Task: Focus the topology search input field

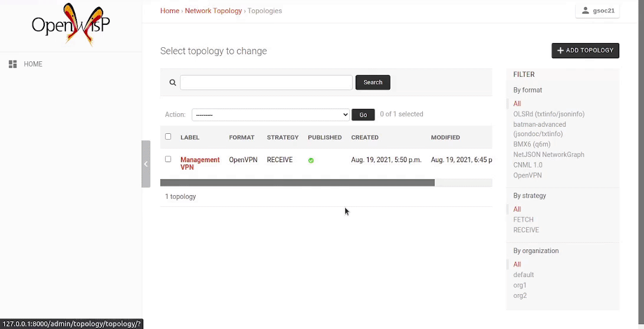Action: point(266,82)
